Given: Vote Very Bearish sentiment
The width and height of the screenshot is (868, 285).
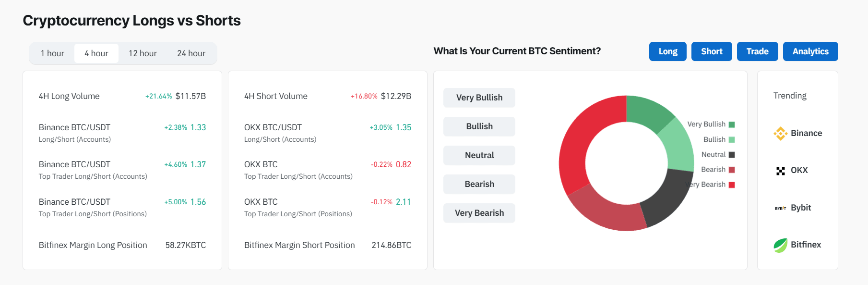Looking at the screenshot, I should [479, 213].
